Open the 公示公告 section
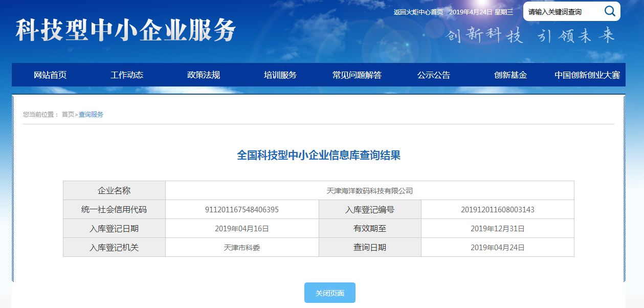The width and height of the screenshot is (644, 308). 434,75
